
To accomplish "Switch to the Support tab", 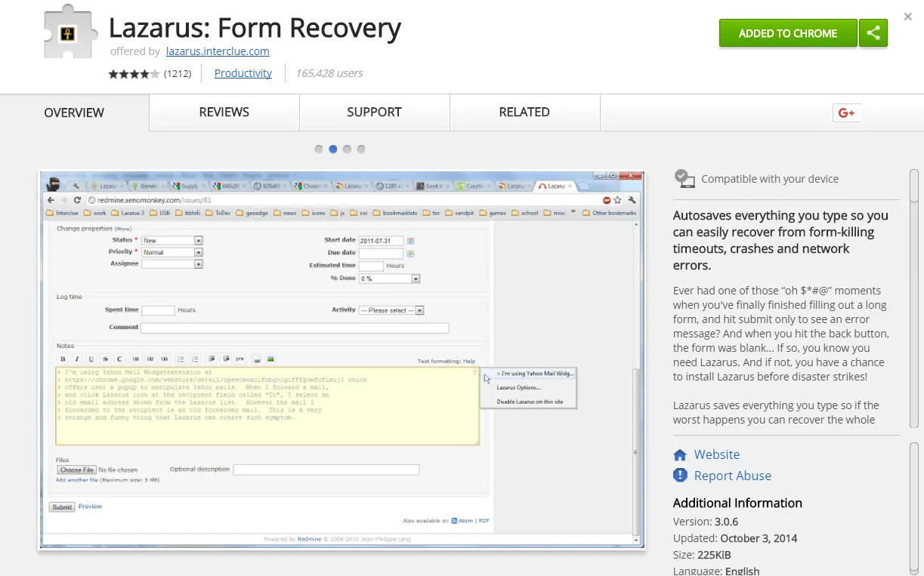I will pos(374,112).
